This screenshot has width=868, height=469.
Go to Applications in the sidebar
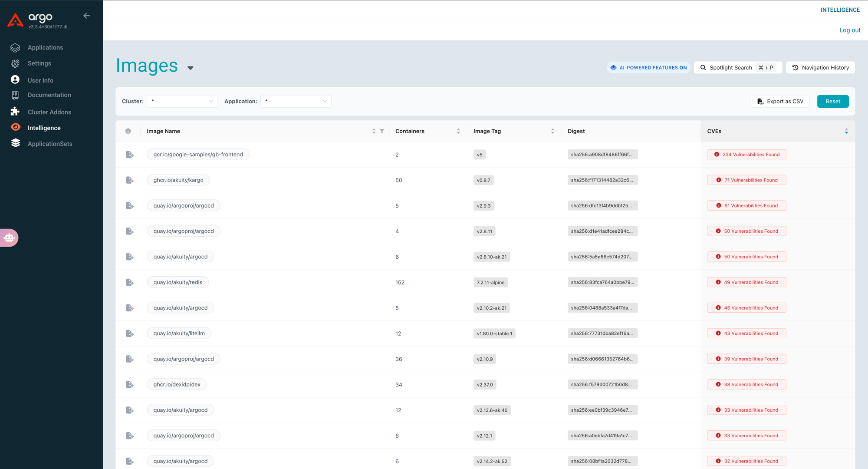click(45, 47)
